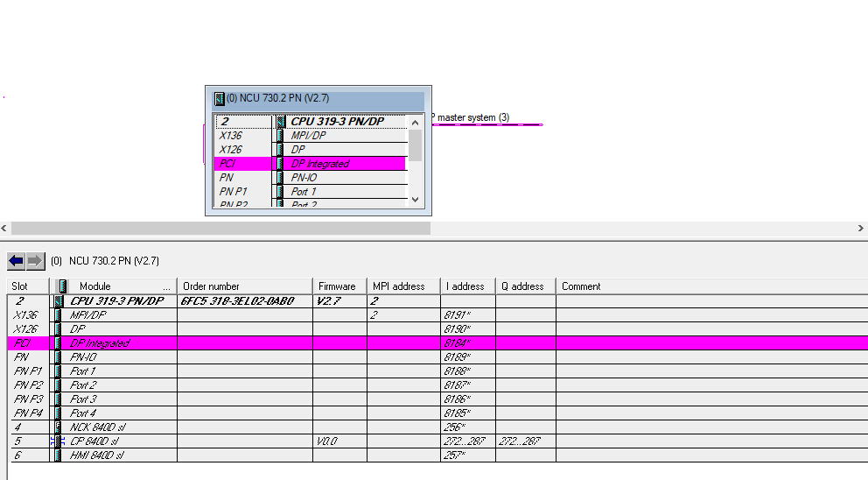Viewport: 868px width, 480px height.
Task: Click the NCU 730.2 PN rack title bar
Action: 318,99
